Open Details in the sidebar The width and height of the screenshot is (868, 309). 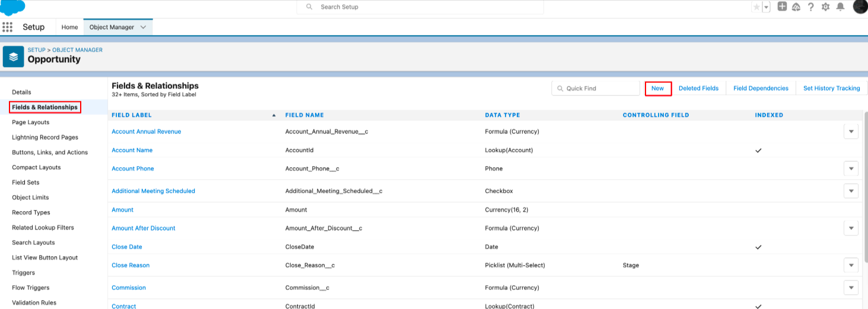pyautogui.click(x=21, y=92)
